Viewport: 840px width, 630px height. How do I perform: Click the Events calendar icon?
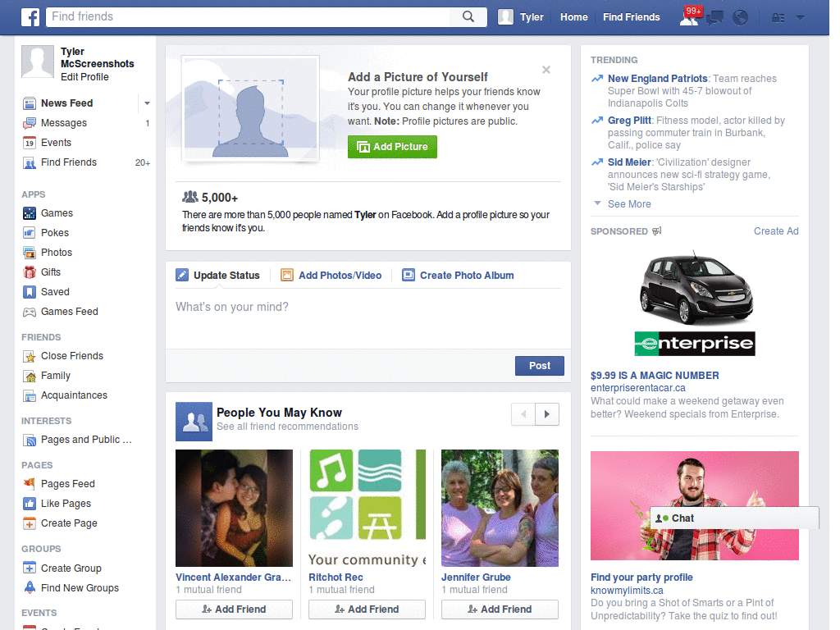point(30,143)
